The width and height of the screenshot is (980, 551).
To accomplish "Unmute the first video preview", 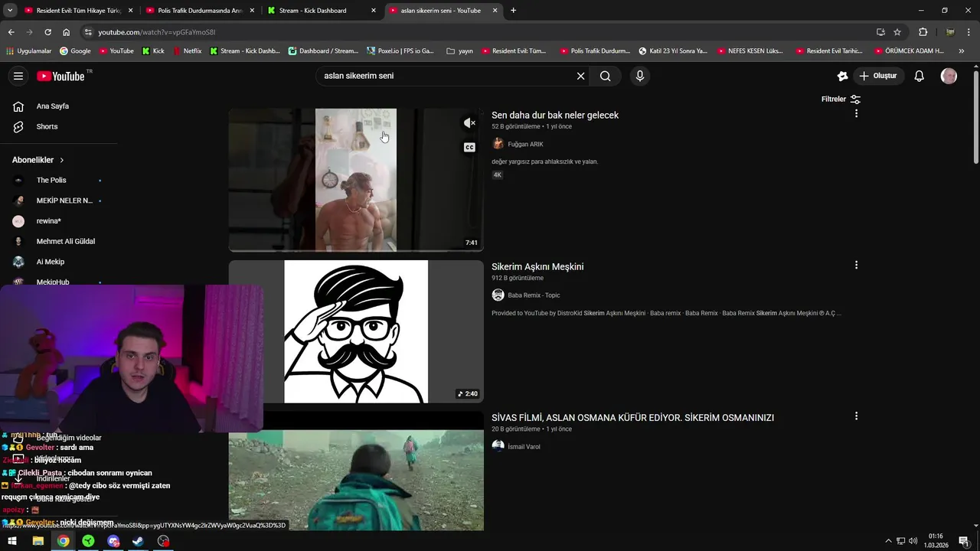I will pyautogui.click(x=469, y=122).
